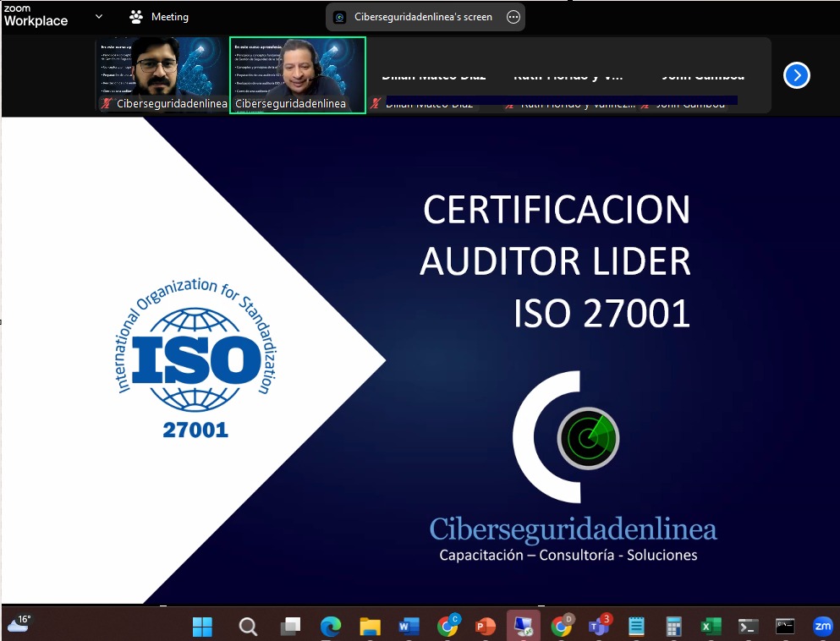Click the muted mic icon on first Ciberseguridadenlinea tile
The height and width of the screenshot is (641, 840).
click(106, 103)
